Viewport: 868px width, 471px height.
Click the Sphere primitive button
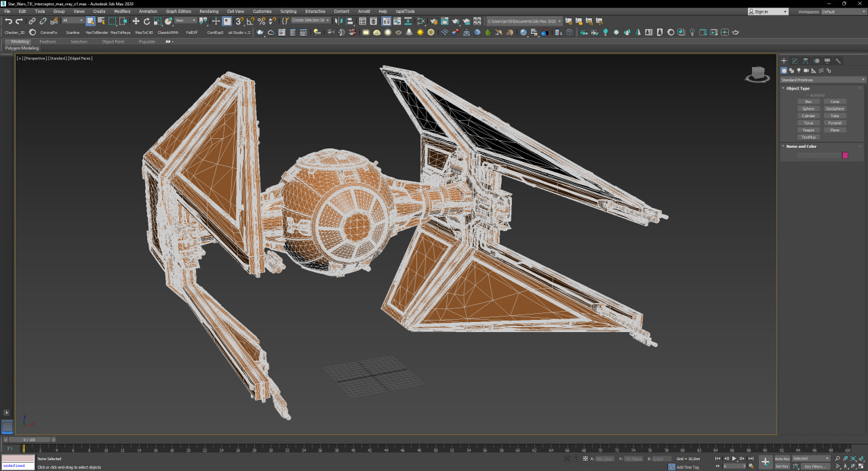point(808,108)
